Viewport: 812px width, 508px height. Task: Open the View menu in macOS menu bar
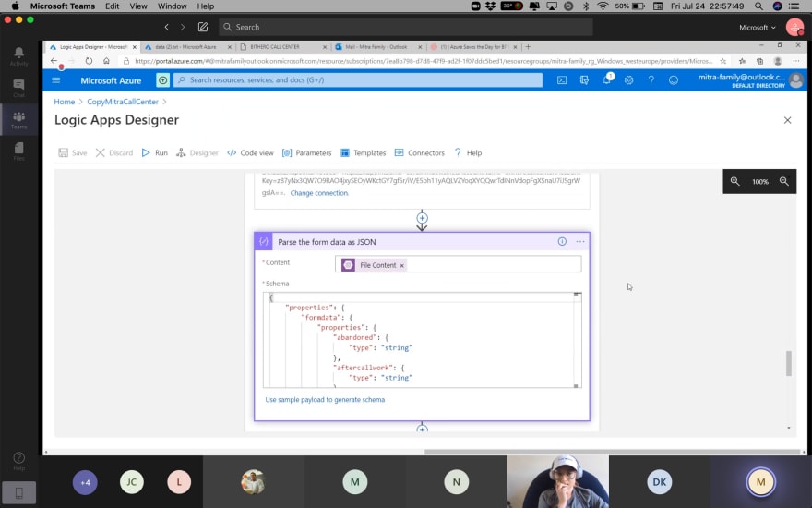[137, 6]
